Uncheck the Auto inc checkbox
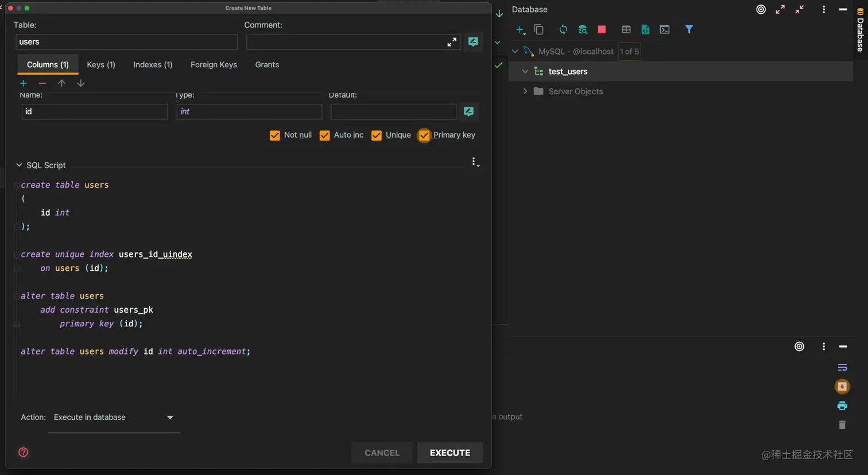868x475 pixels. tap(324, 135)
